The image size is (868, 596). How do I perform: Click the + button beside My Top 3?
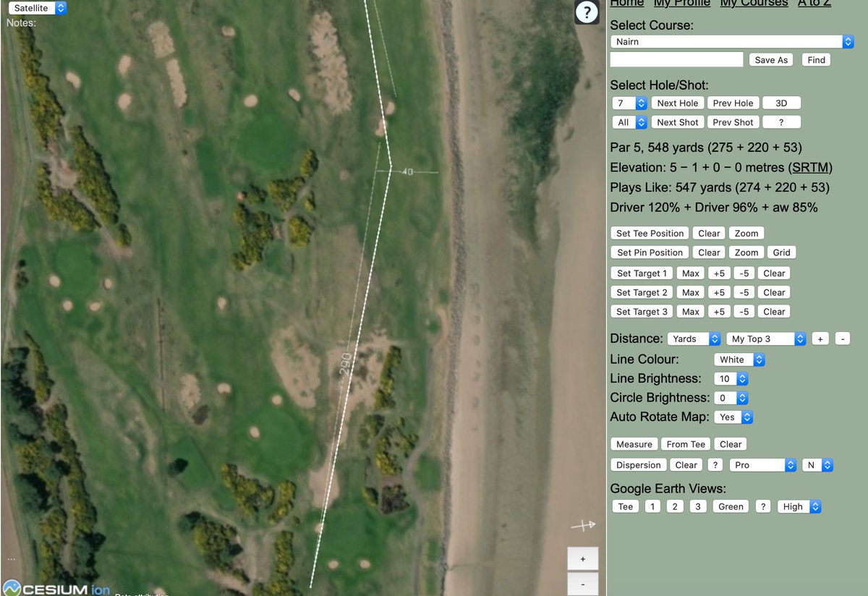pyautogui.click(x=820, y=339)
